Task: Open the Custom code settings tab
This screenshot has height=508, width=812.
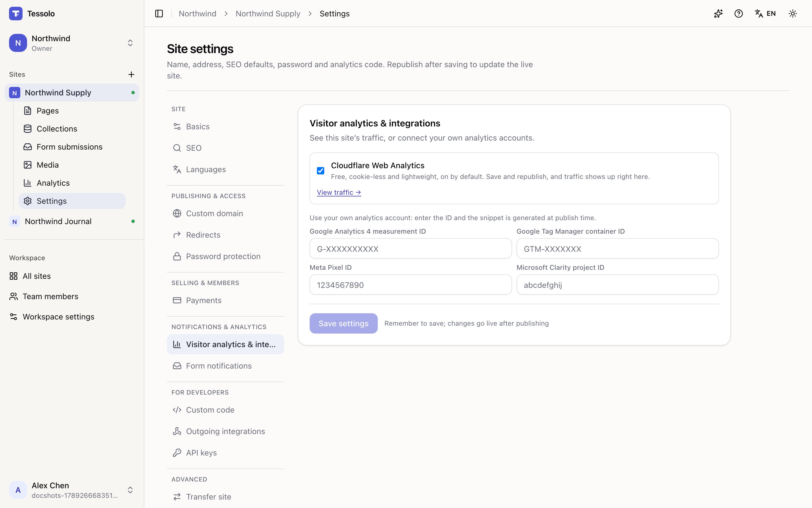Action: pos(226,410)
